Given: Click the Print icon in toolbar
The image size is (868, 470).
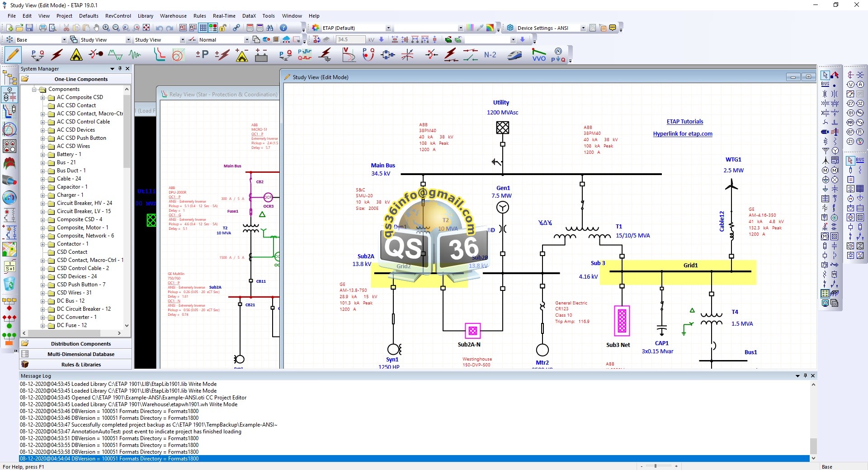Looking at the screenshot, I should 43,28.
